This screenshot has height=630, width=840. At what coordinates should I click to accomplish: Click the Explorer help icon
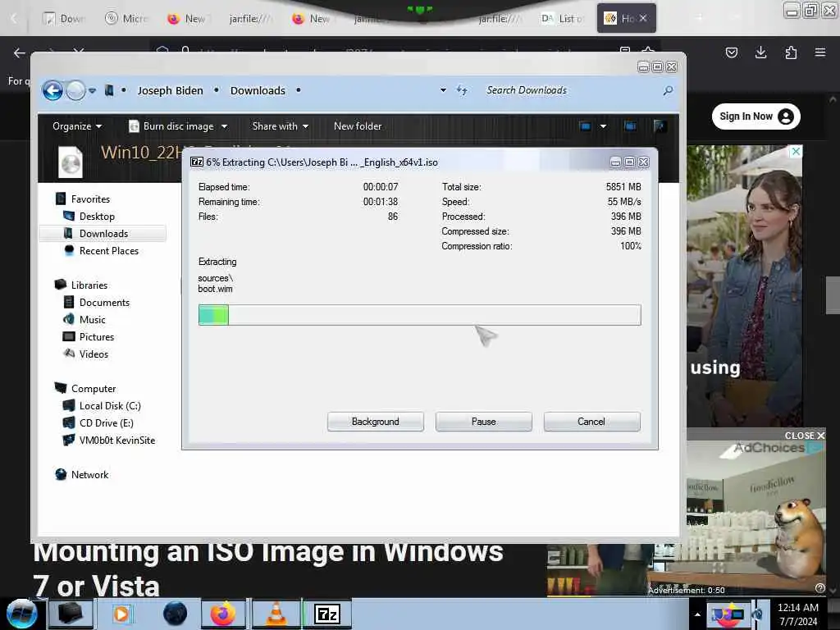point(660,126)
